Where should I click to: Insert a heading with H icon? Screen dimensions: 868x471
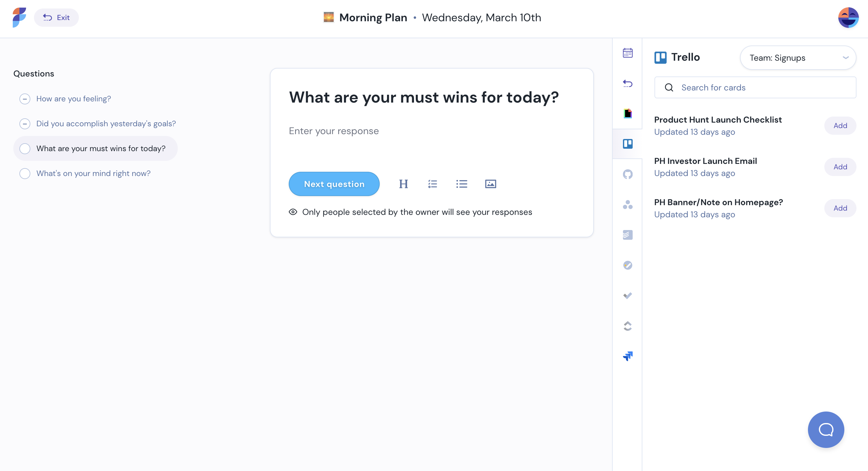(x=403, y=184)
